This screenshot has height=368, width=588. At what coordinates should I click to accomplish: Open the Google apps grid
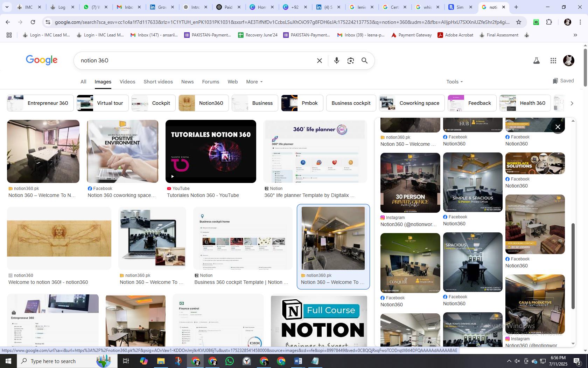click(x=553, y=61)
